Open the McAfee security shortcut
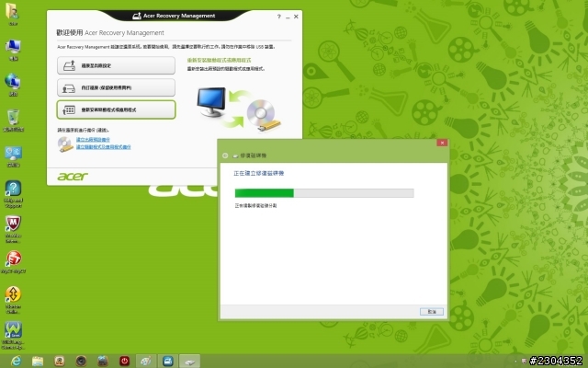This screenshot has width=588, height=368. [x=13, y=229]
